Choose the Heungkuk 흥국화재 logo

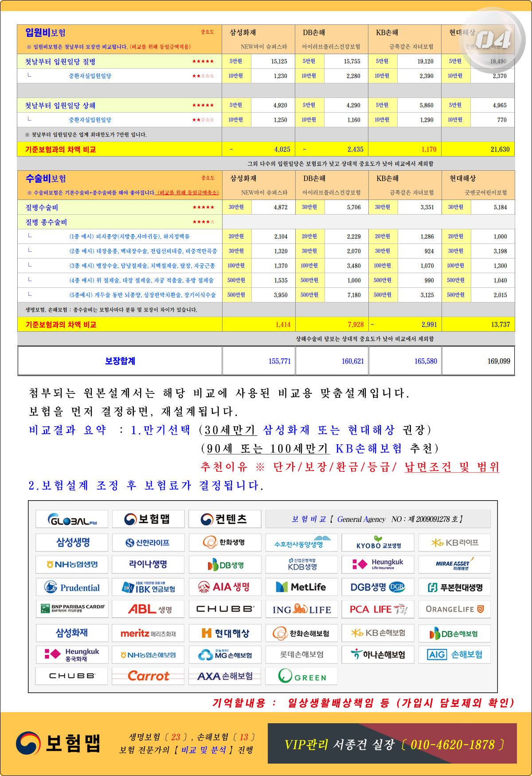[x=72, y=655]
